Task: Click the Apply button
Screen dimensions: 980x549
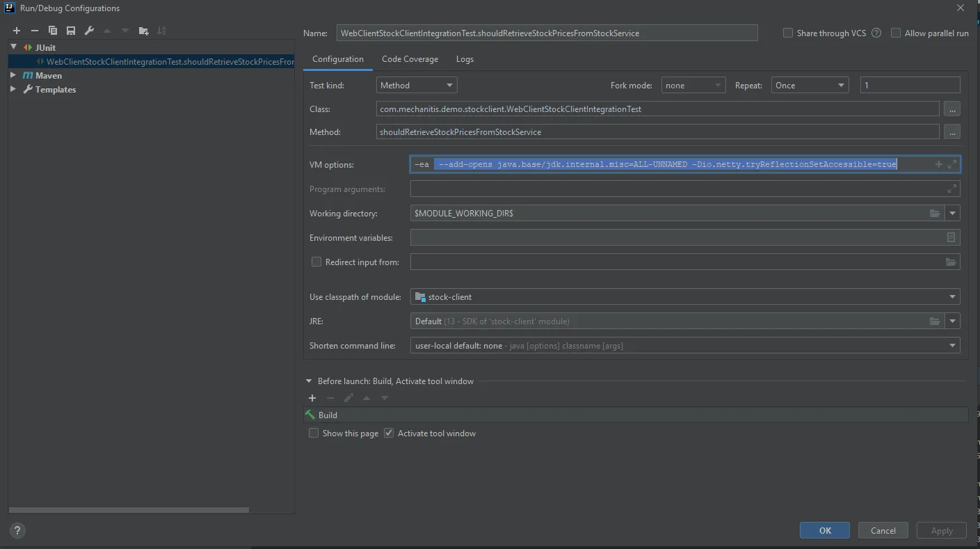Action: (x=942, y=530)
